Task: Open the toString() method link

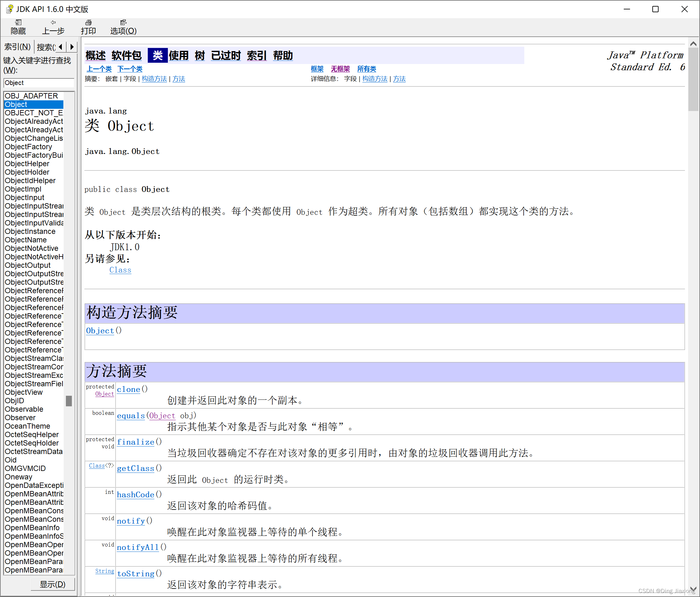Action: point(136,574)
